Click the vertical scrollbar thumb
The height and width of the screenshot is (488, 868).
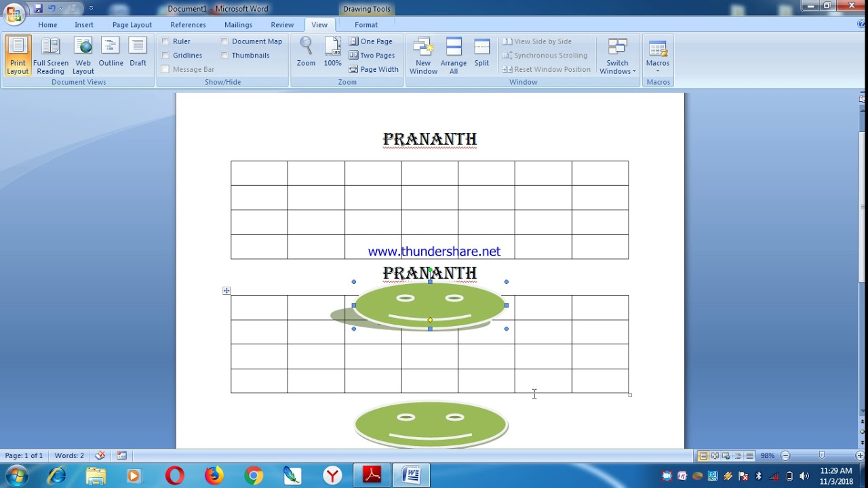(863, 207)
